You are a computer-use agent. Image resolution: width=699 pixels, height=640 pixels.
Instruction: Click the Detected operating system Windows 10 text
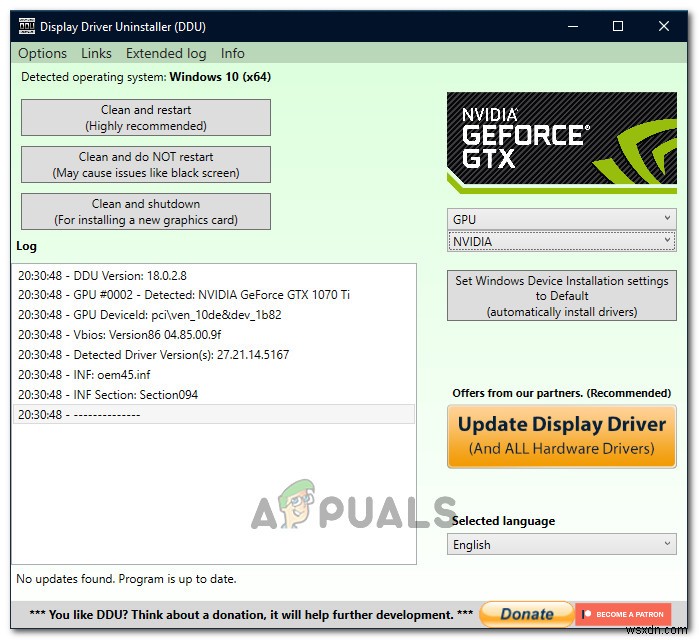146,77
